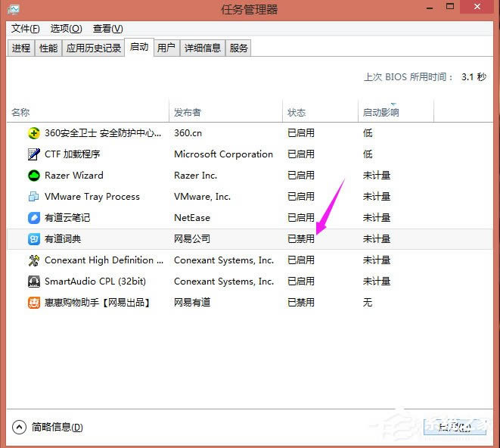Click the 上次 BIOS 所用时间 label
Screen dimensions: 500x448
point(408,77)
